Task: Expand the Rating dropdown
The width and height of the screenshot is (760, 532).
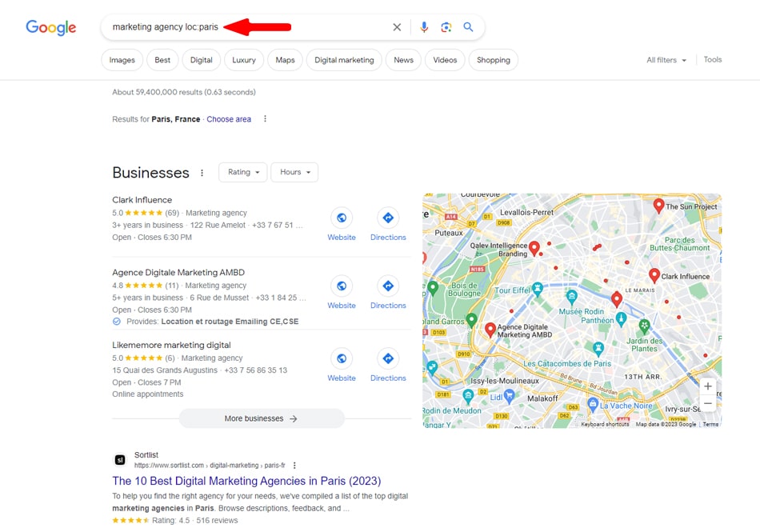Action: pos(243,172)
